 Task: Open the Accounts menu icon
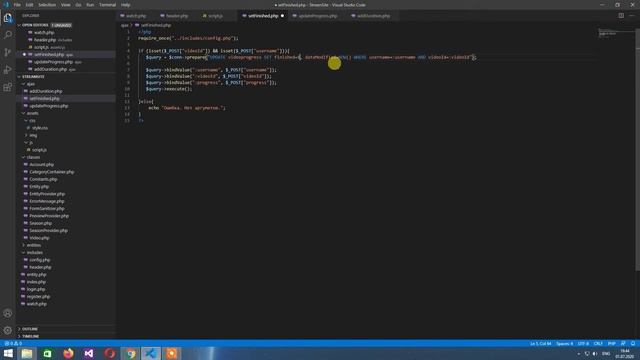[x=8, y=313]
